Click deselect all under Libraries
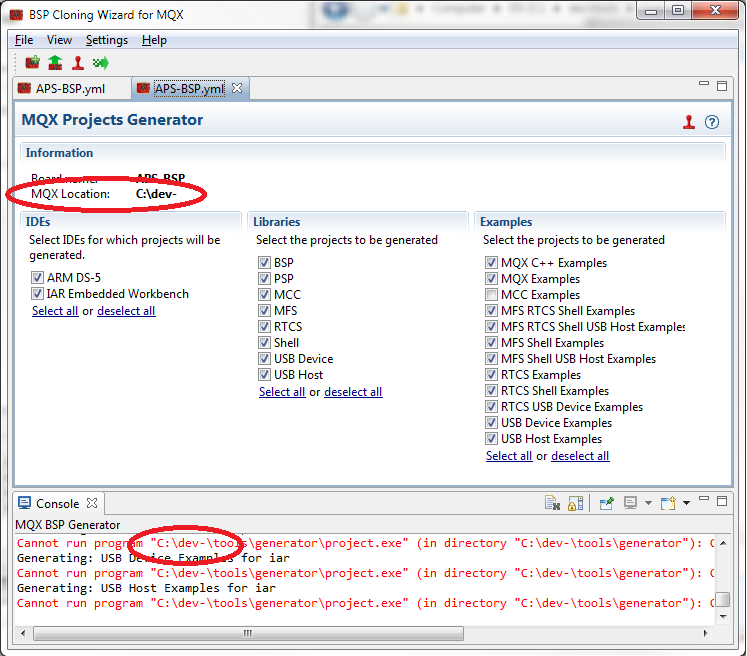747x656 pixels. pyautogui.click(x=353, y=392)
